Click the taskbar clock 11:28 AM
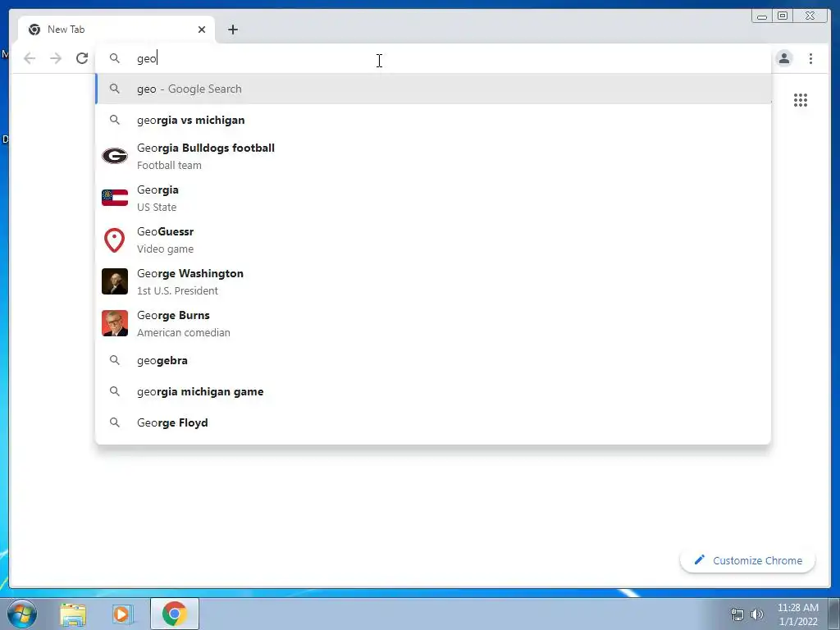Image resolution: width=840 pixels, height=630 pixels. (x=797, y=608)
